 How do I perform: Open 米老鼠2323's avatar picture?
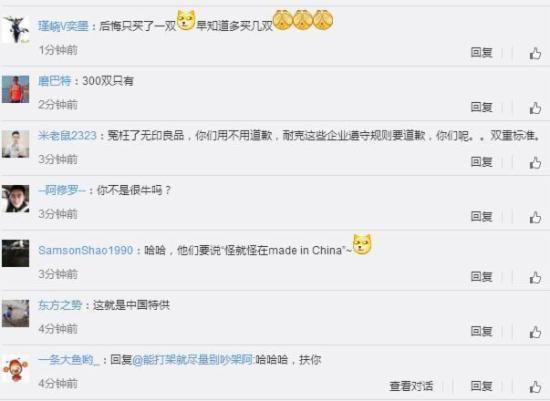(15, 144)
